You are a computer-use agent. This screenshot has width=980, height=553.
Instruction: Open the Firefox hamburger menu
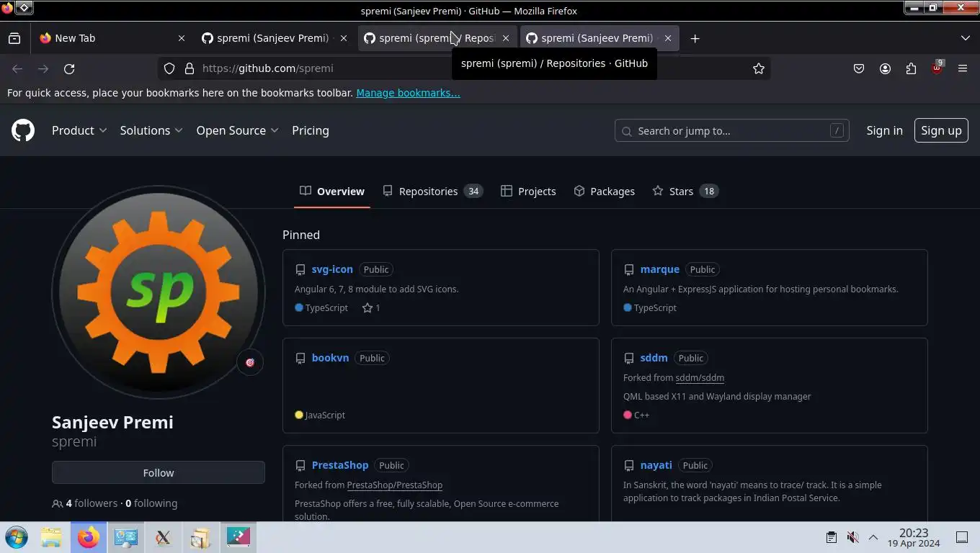(x=963, y=68)
